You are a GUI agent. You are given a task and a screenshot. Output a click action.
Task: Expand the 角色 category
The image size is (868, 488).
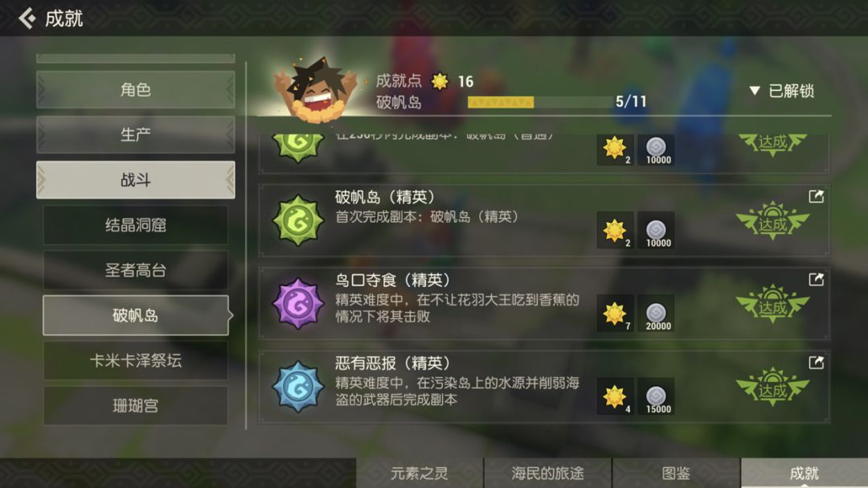tap(136, 90)
